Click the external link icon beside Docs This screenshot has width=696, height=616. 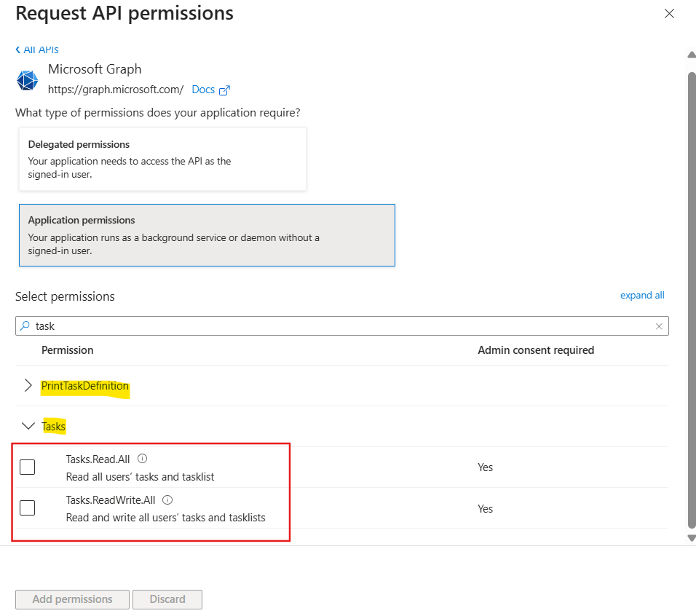click(225, 90)
